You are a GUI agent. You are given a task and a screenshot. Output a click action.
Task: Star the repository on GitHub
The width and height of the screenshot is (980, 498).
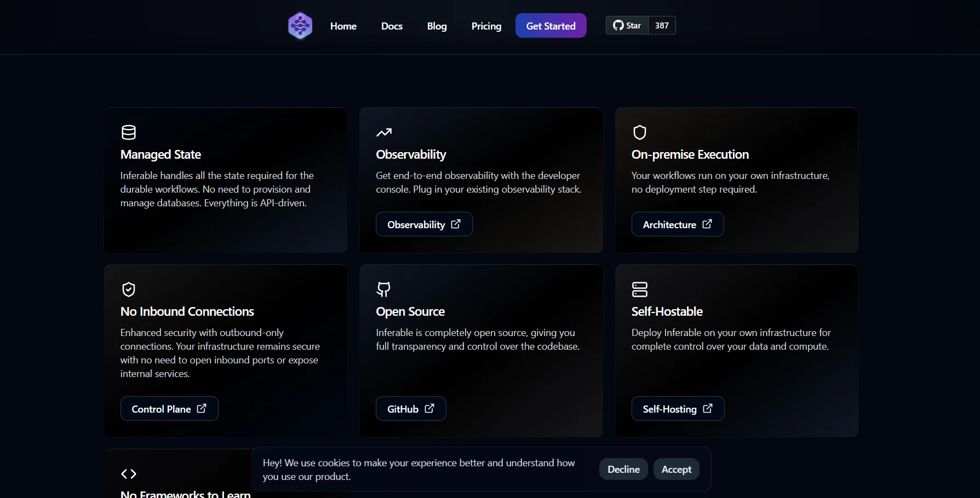(x=627, y=26)
